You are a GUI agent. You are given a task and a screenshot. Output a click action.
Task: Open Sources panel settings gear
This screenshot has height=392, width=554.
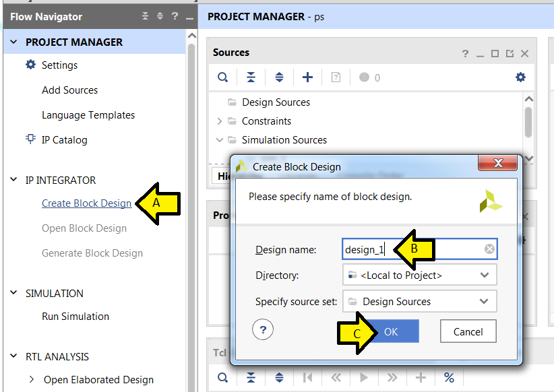pos(520,77)
